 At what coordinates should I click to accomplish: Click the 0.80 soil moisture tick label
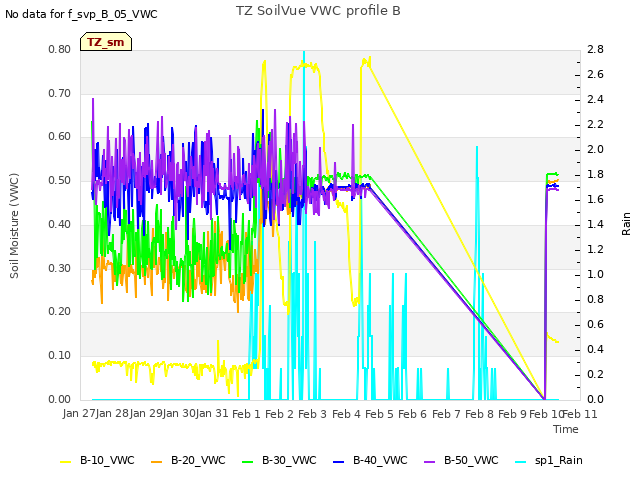pos(60,49)
